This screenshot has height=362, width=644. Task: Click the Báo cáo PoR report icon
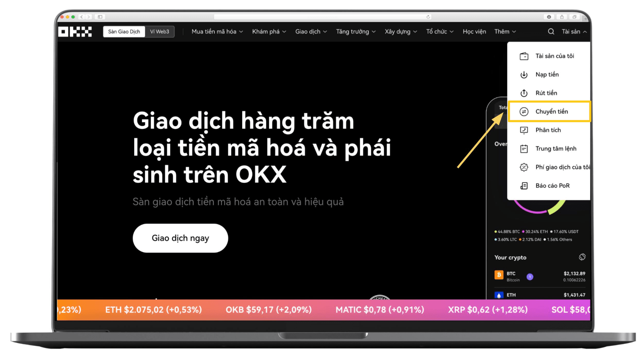point(524,185)
